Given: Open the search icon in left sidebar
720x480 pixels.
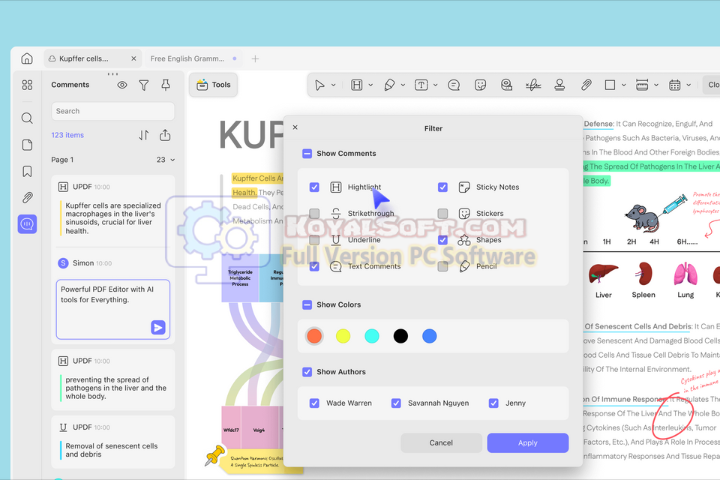Looking at the screenshot, I should (x=27, y=118).
